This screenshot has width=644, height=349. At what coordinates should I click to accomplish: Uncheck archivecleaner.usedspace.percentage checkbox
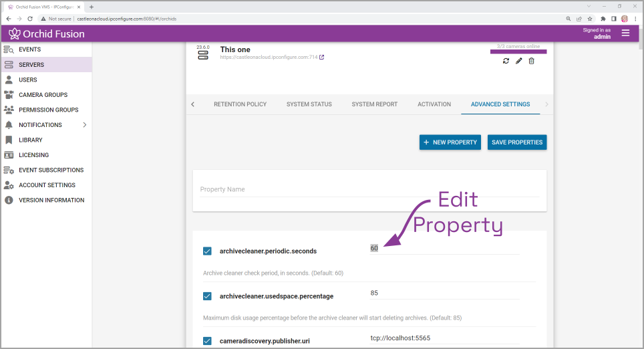[207, 296]
